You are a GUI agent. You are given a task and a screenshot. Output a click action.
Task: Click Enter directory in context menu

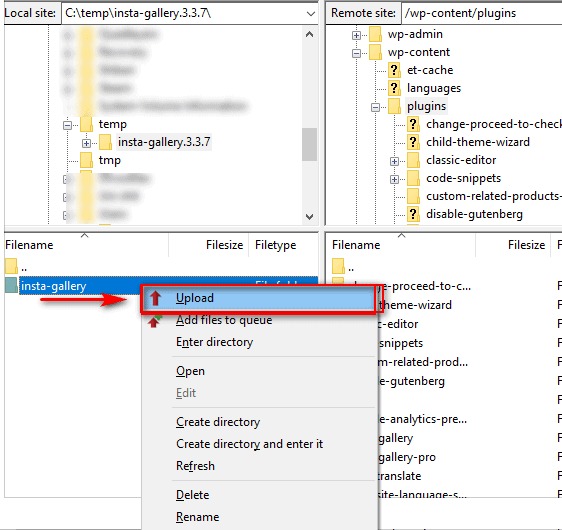pyautogui.click(x=259, y=342)
